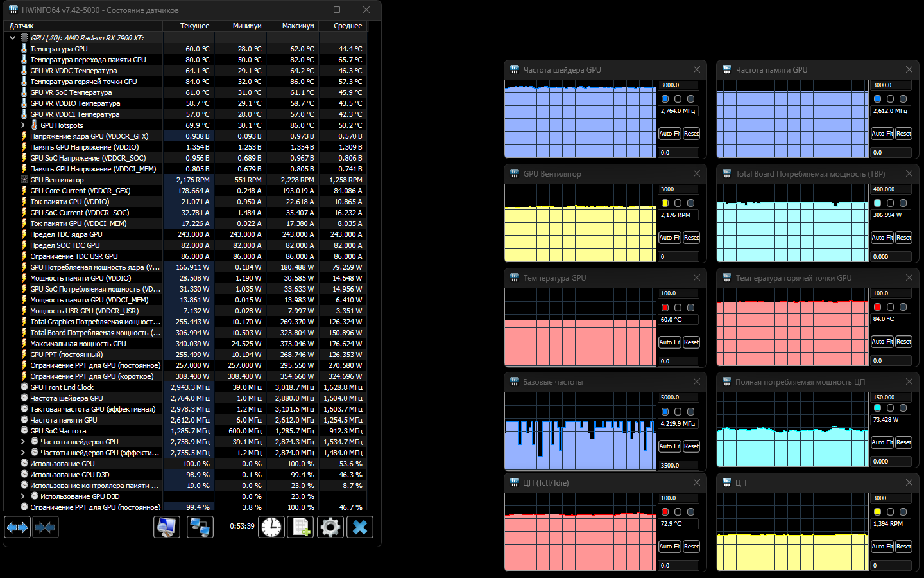Image resolution: width=924 pixels, height=578 pixels.
Task: Select middle radio circle in GPU Вентилятор graph
Action: (x=678, y=203)
